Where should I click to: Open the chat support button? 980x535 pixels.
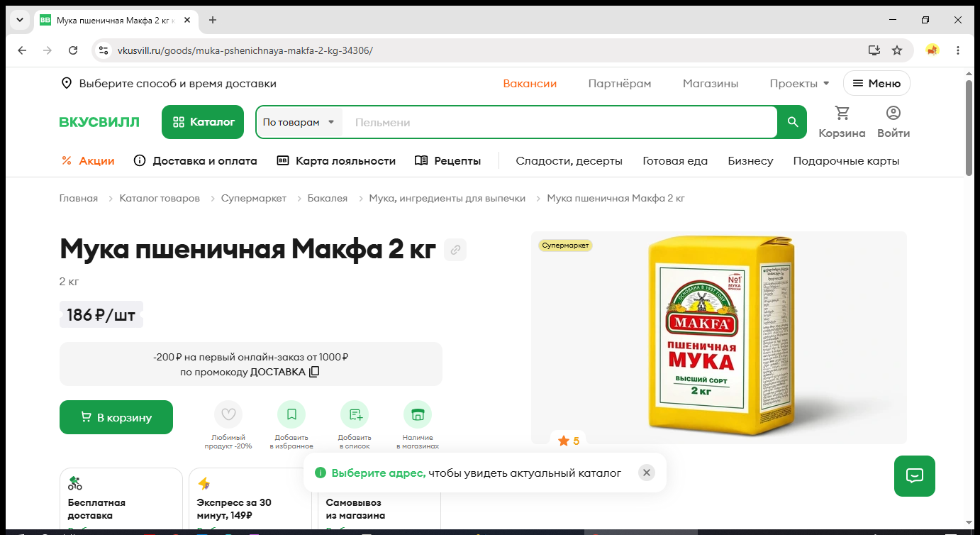coord(915,476)
